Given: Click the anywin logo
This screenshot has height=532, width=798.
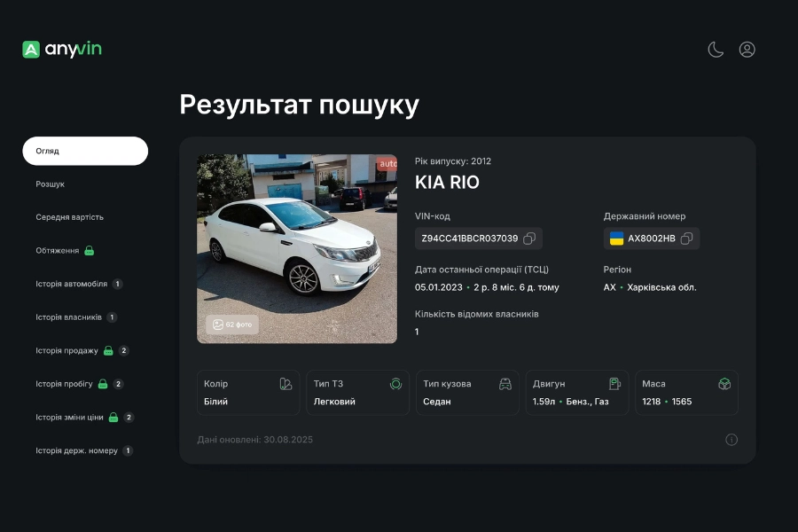Looking at the screenshot, I should [x=62, y=50].
